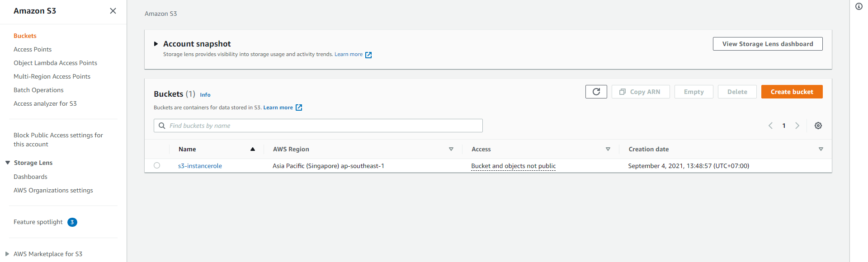Sort by AWS Region column arrow
Viewport: 868px width, 262px height.
[451, 149]
